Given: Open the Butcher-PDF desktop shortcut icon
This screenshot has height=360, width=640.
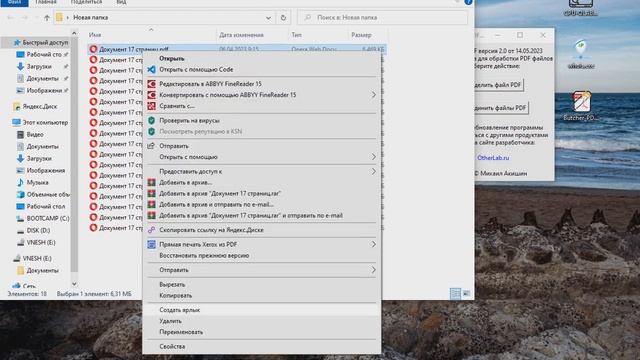Looking at the screenshot, I should [581, 102].
